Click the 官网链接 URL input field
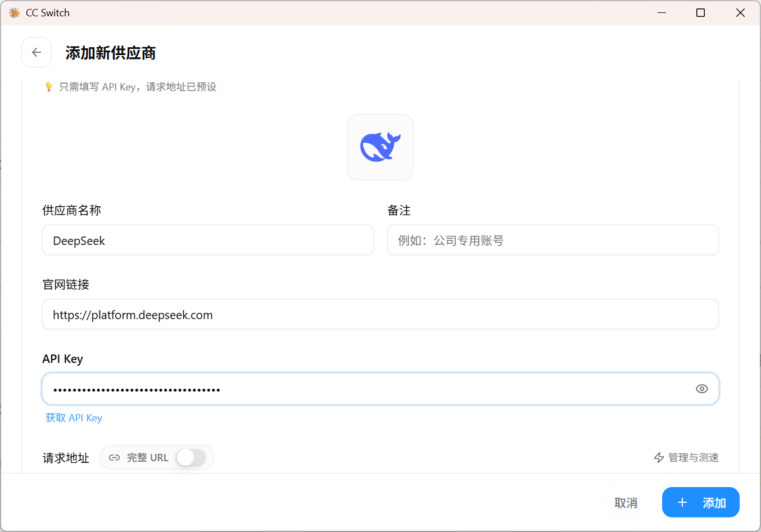Viewport: 761px width, 532px height. click(x=380, y=315)
